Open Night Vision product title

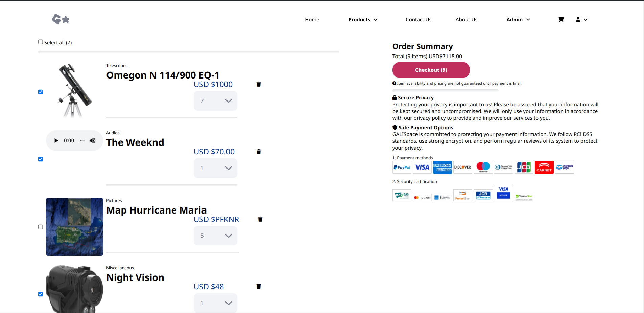135,277
